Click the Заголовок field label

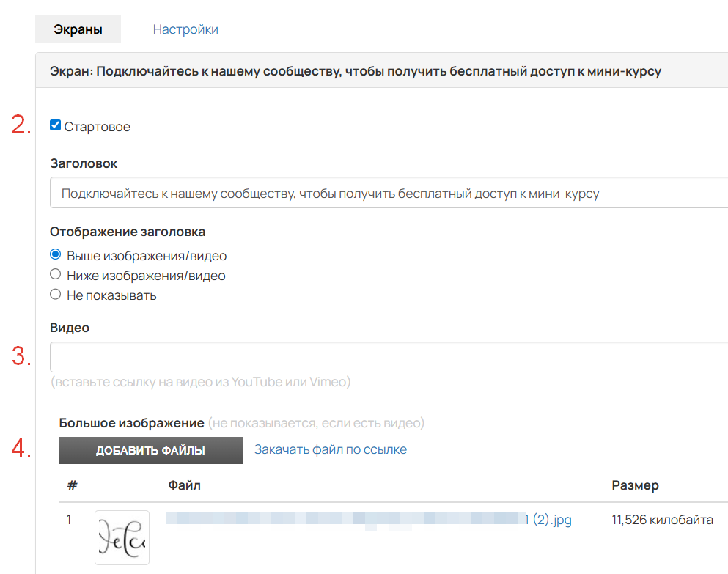[x=84, y=163]
